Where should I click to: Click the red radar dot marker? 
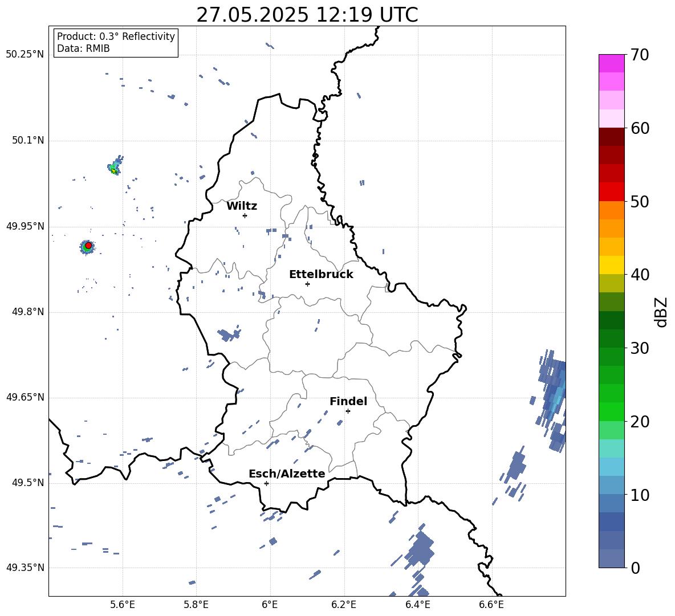point(88,246)
